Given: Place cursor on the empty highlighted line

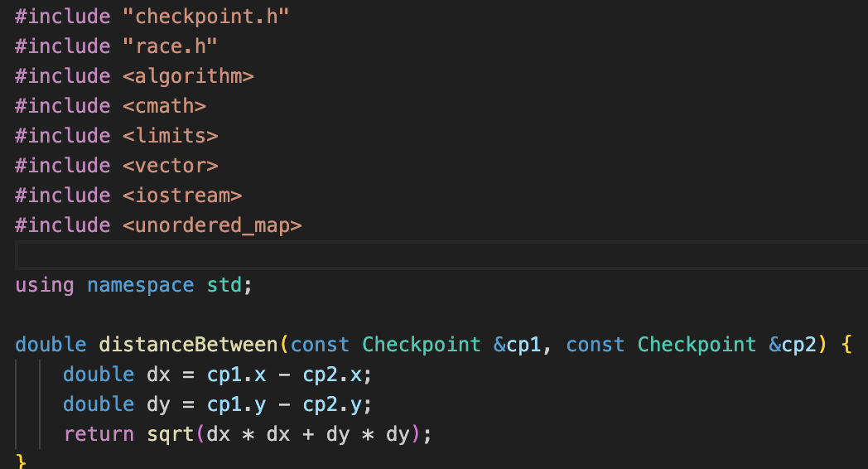Looking at the screenshot, I should tap(441, 255).
